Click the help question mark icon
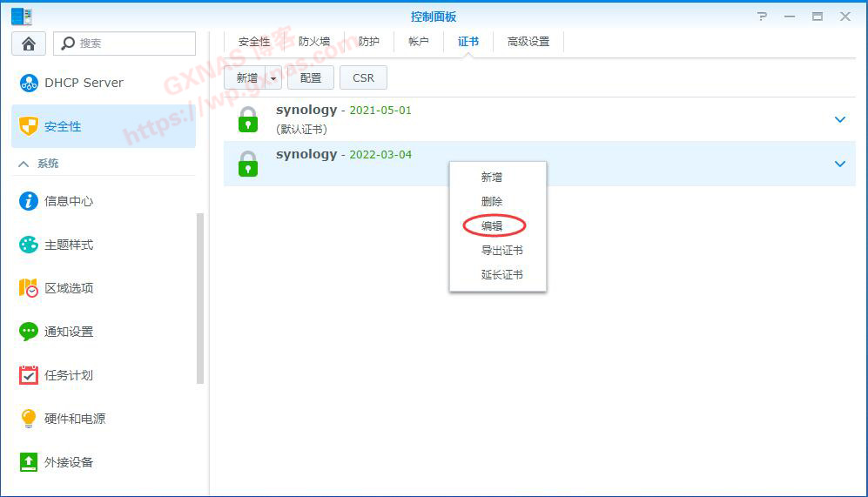The height and width of the screenshot is (497, 868). click(763, 17)
